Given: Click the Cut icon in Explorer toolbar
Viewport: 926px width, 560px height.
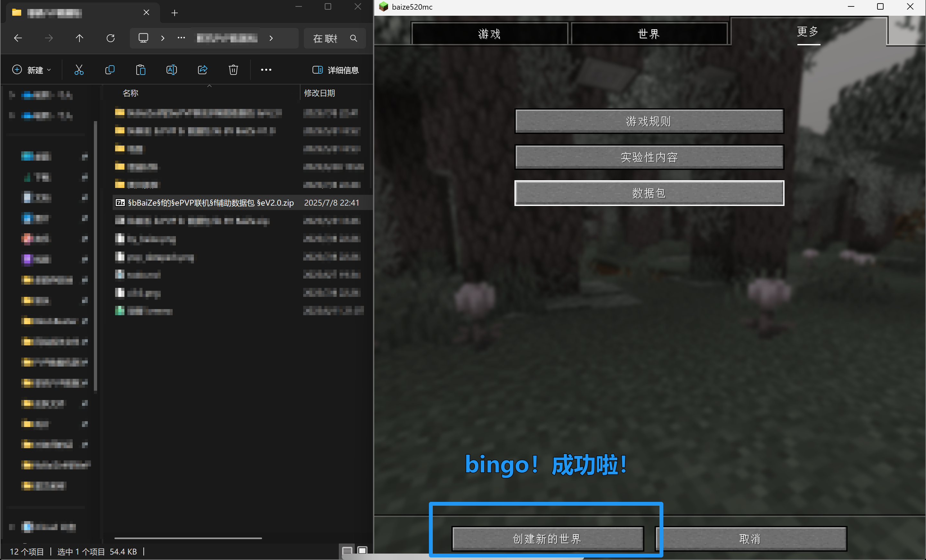Looking at the screenshot, I should 79,70.
